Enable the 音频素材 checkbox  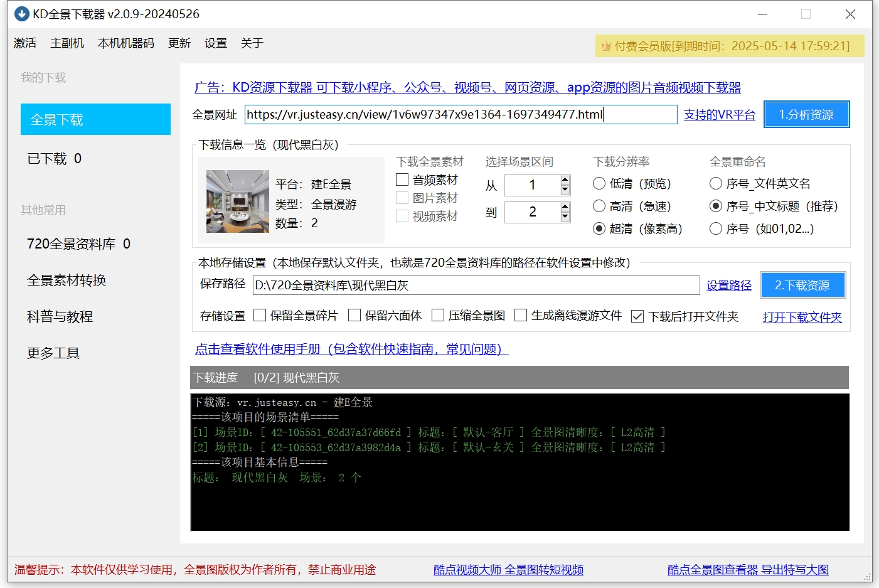click(x=403, y=180)
